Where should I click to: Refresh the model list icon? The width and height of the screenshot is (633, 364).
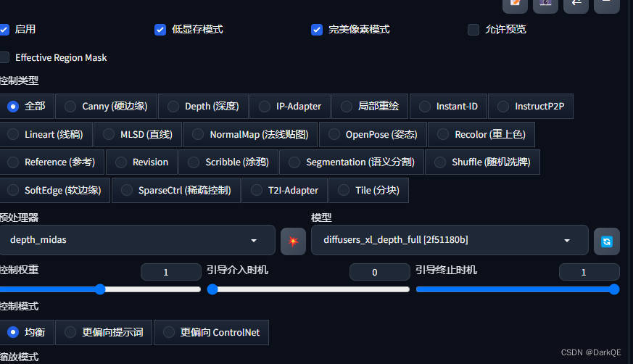coord(607,241)
